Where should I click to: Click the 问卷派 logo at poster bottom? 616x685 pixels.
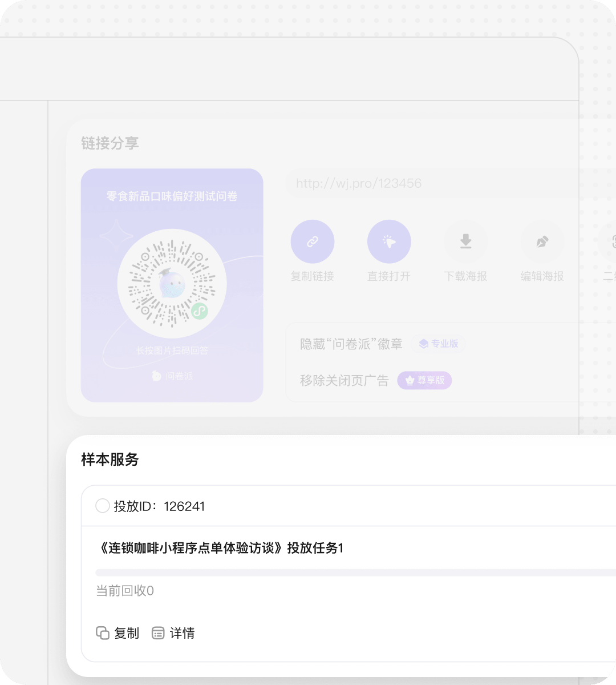pyautogui.click(x=172, y=376)
